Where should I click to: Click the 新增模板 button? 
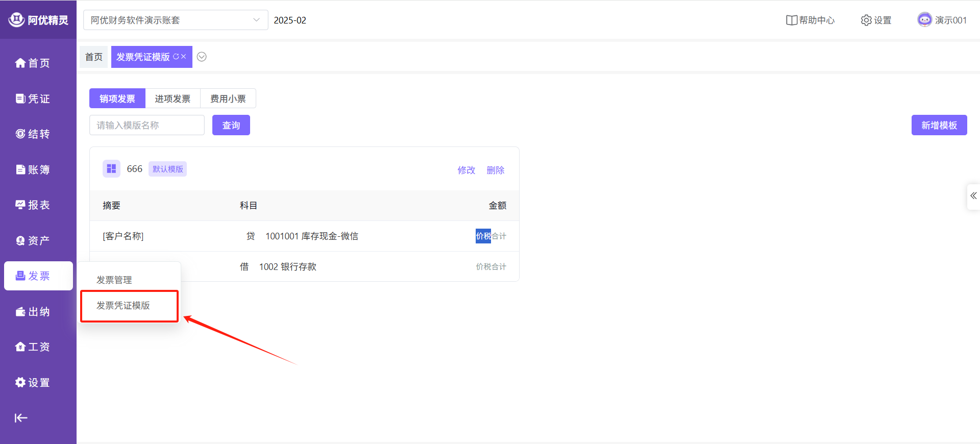coord(939,125)
